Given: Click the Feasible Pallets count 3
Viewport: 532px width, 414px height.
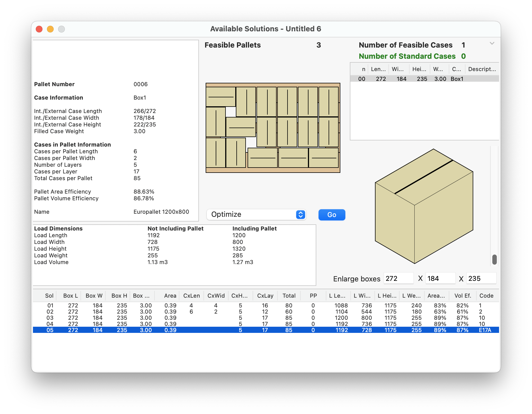Looking at the screenshot, I should tap(319, 45).
